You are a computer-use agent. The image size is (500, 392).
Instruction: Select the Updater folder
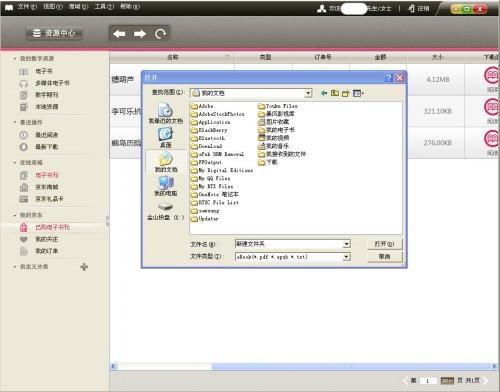click(205, 219)
